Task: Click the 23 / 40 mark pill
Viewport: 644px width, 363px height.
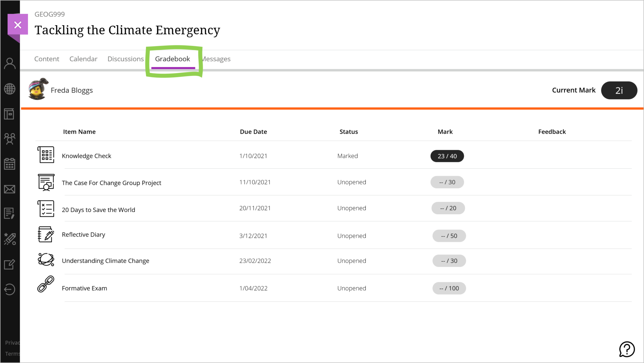Action: [447, 156]
